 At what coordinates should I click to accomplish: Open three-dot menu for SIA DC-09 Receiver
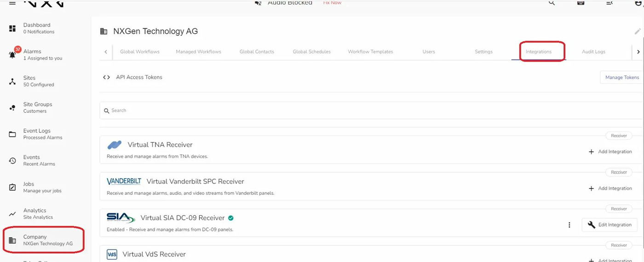coord(569,225)
